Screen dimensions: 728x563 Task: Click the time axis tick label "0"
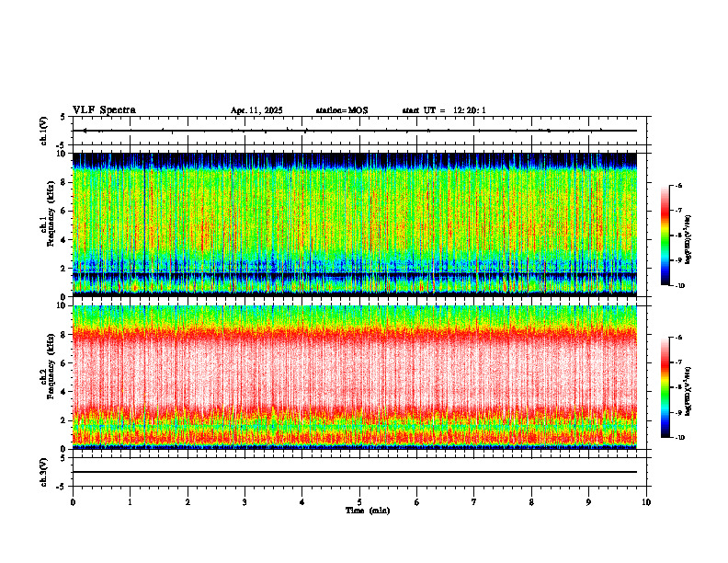73,502
